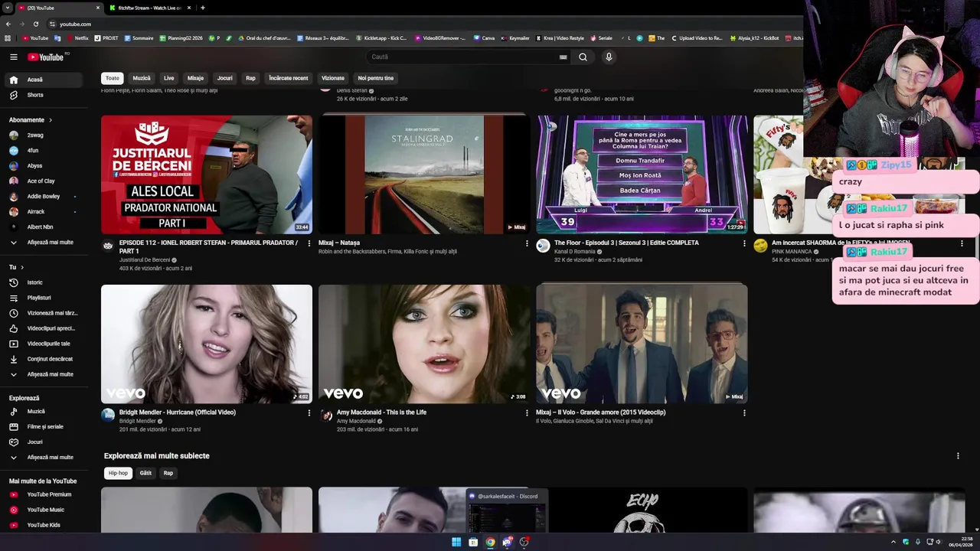Open Istoric watch history

click(44, 282)
